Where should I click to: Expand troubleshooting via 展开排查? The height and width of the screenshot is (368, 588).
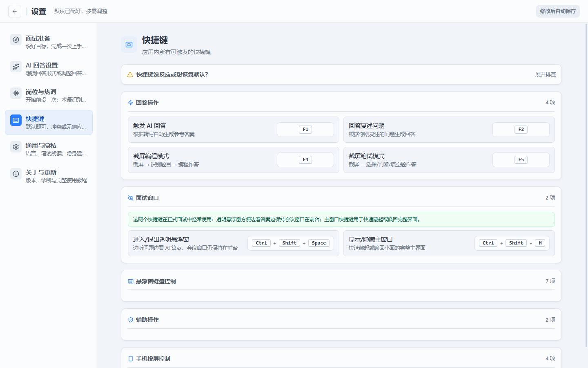(546, 74)
